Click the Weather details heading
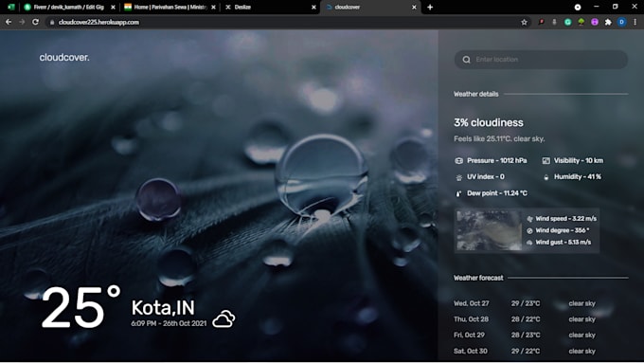The width and height of the screenshot is (644, 363). coord(475,94)
